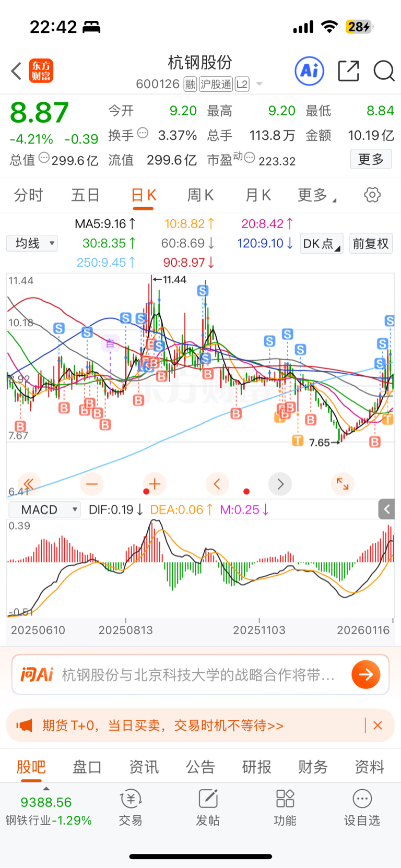Tap the share/export icon
Viewport: 401px width, 868px height.
(348, 71)
